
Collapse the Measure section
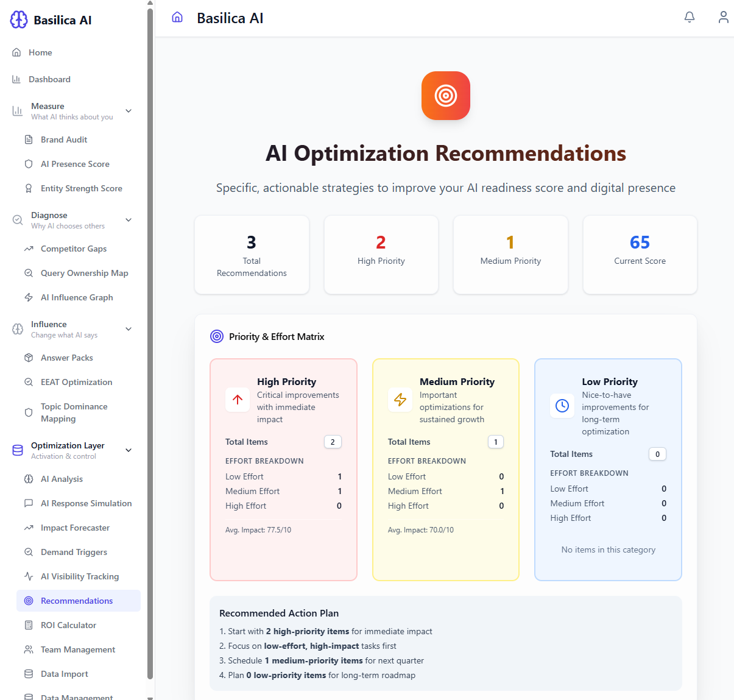[x=128, y=110]
